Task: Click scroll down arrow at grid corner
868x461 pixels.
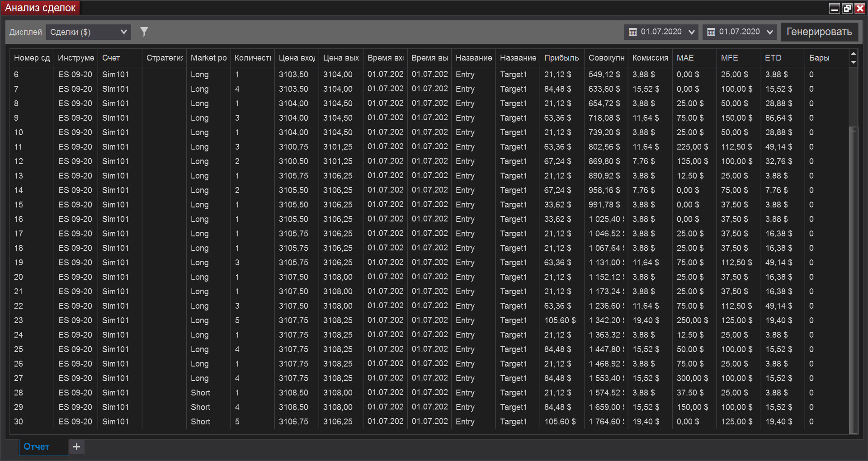Action: [854, 62]
